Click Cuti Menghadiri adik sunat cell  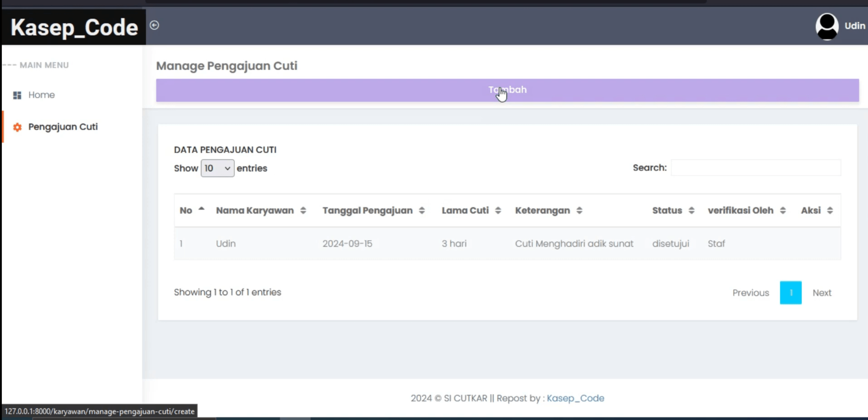click(x=574, y=244)
